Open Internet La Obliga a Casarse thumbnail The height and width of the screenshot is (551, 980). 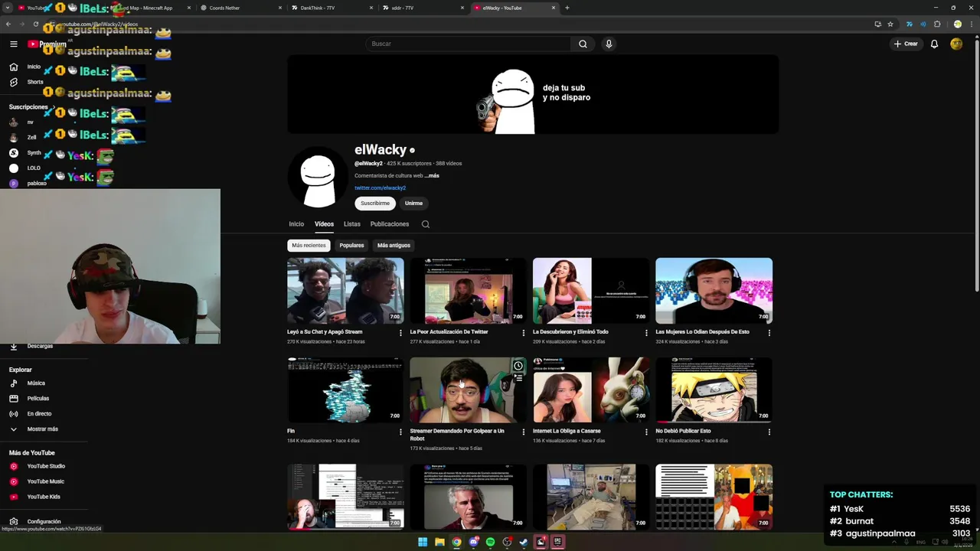point(591,390)
